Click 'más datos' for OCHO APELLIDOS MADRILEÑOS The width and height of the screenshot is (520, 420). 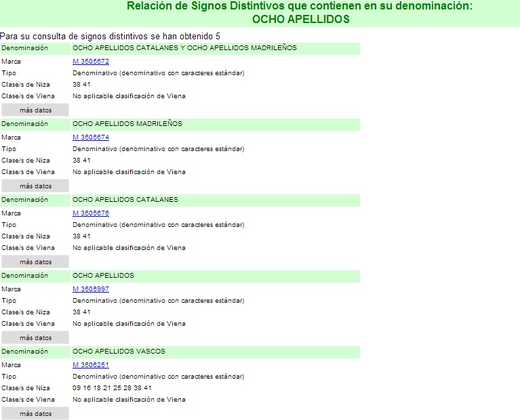[x=35, y=186]
